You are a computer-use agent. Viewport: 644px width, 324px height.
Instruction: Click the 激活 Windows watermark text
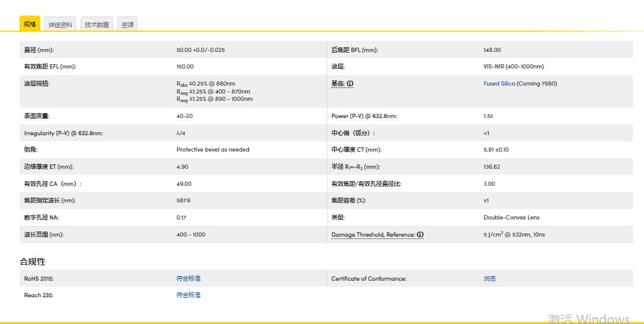click(x=588, y=318)
